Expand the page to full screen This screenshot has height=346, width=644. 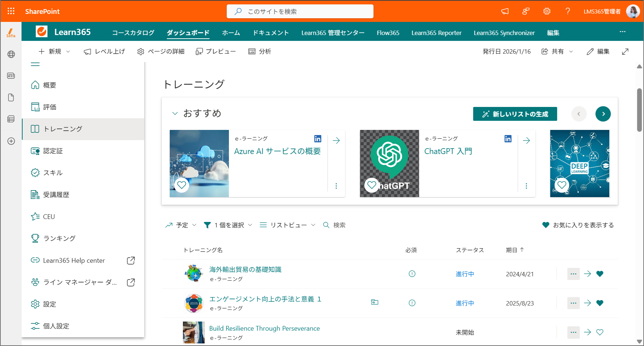click(x=625, y=51)
